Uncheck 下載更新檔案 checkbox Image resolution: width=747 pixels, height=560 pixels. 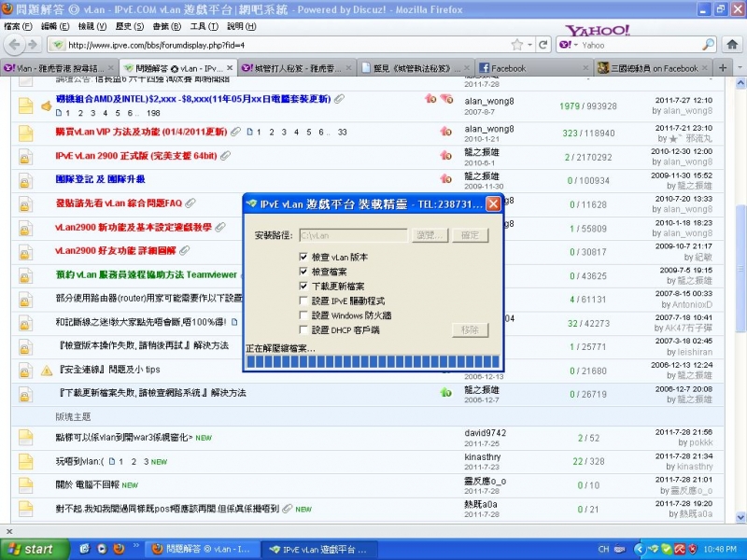[x=303, y=286]
